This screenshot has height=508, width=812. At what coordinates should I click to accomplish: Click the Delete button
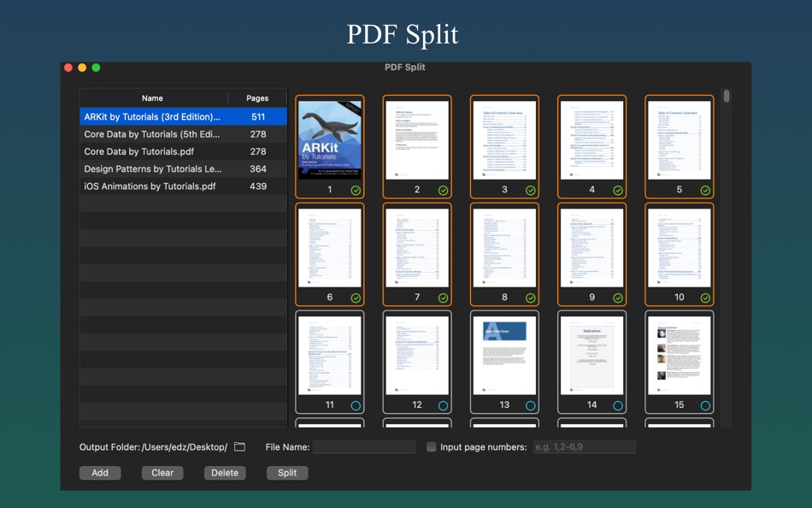(225, 473)
